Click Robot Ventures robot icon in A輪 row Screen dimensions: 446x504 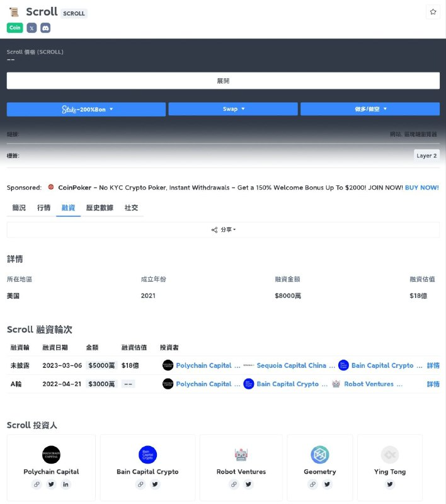tap(336, 384)
